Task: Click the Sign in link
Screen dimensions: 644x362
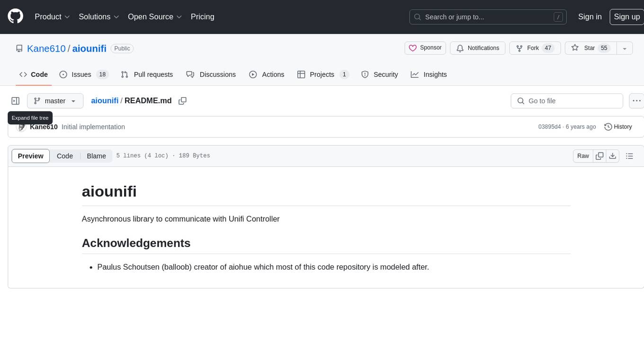Action: tap(590, 17)
